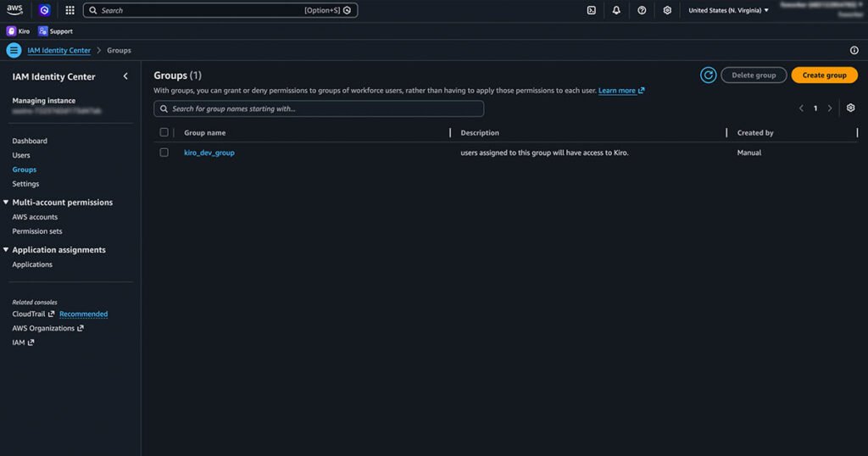Click the Delete group button
Viewport: 868px width, 456px height.
pos(754,75)
